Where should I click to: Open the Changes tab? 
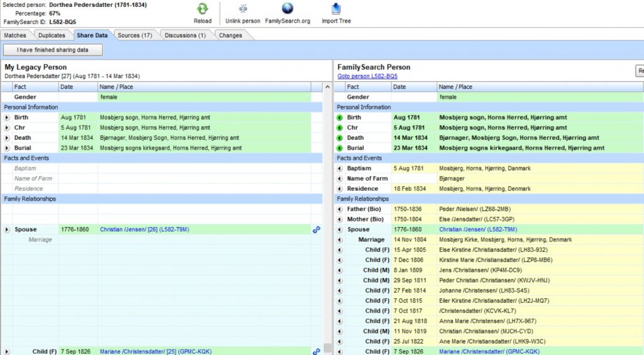tap(230, 35)
